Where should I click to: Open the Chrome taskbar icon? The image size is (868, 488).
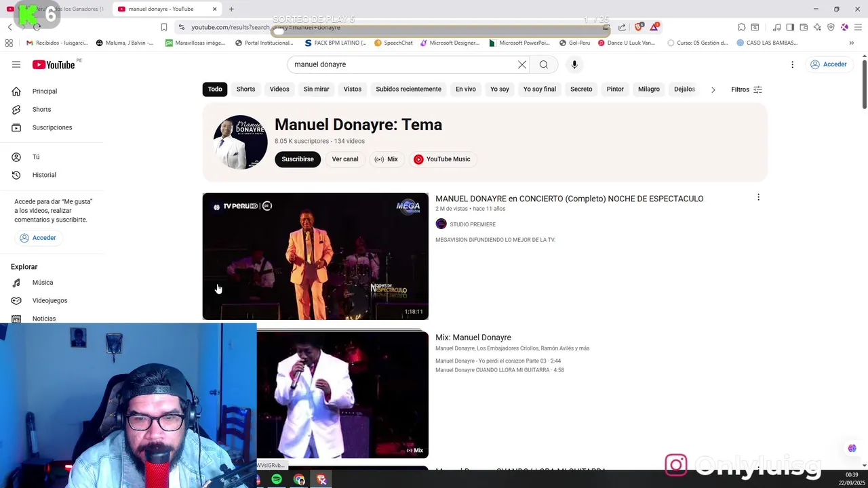pos(299,480)
